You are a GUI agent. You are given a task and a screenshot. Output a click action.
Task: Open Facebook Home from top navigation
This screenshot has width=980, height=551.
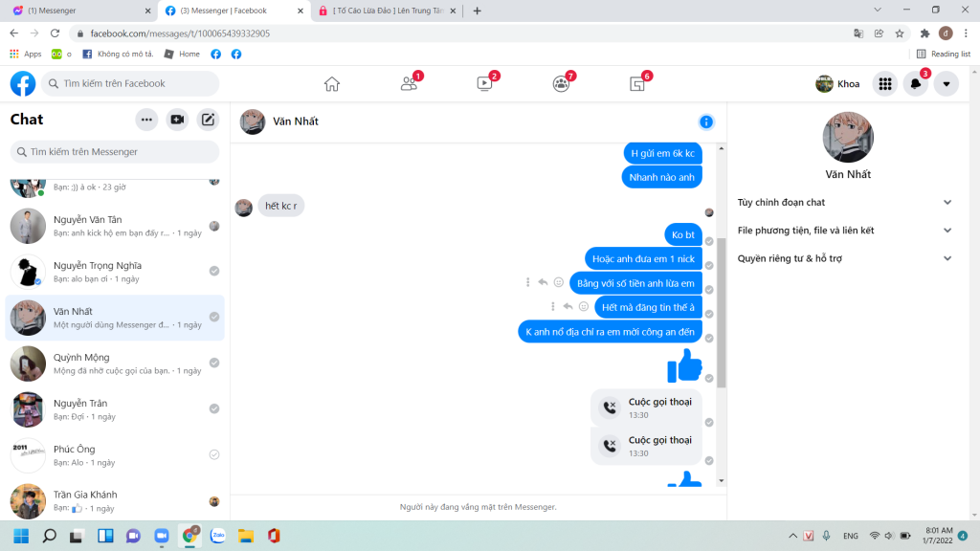(x=332, y=84)
